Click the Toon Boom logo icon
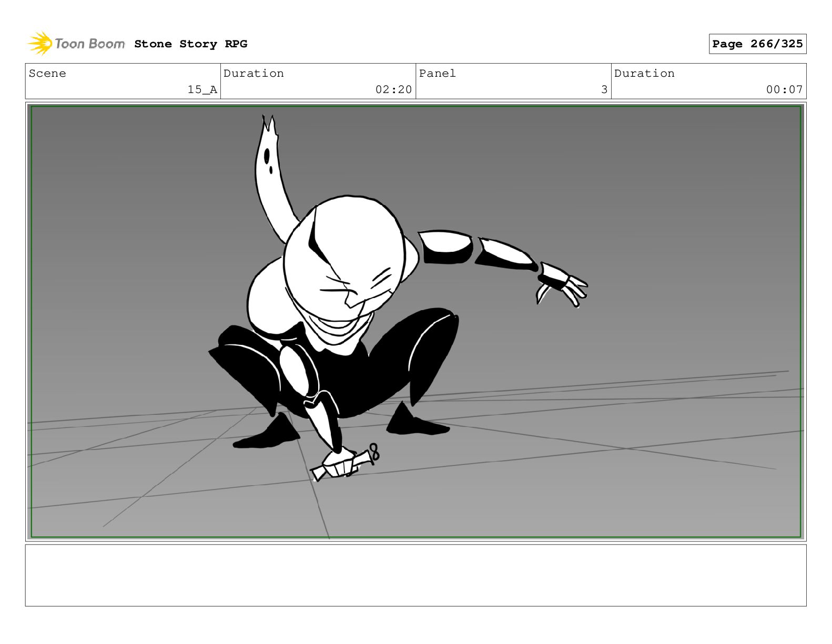 pos(40,43)
